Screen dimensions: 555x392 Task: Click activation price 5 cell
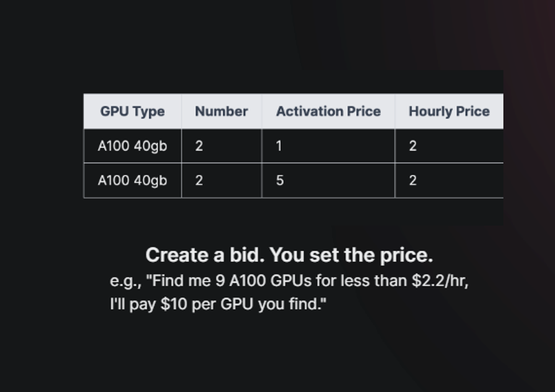328,181
